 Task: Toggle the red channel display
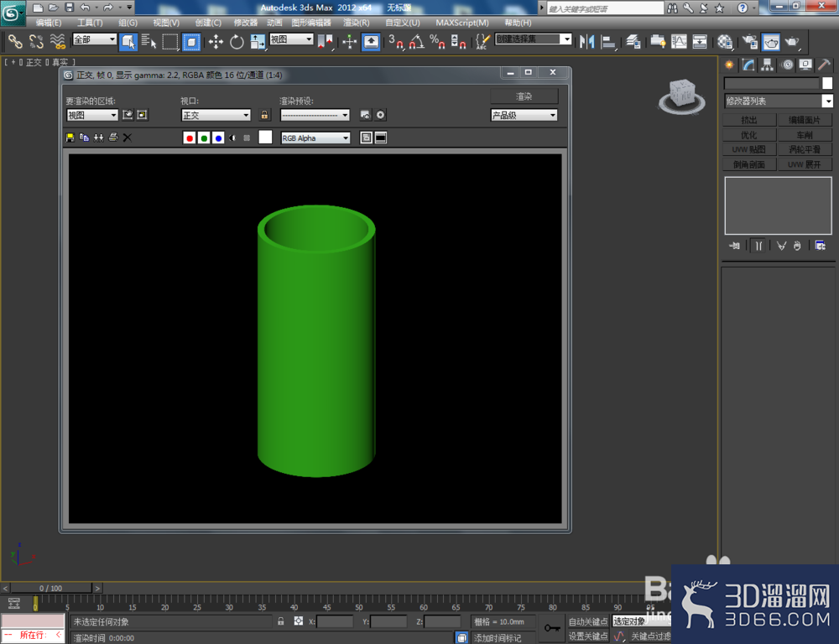[189, 138]
